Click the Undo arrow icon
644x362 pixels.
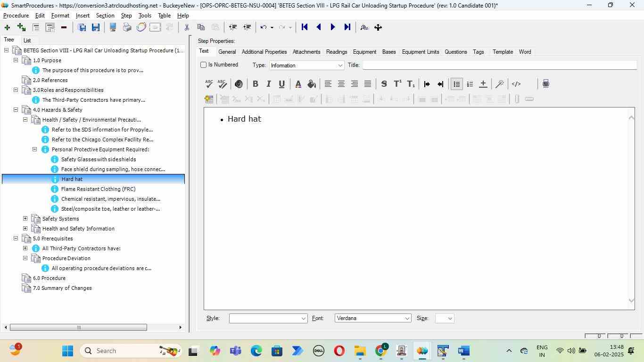tap(264, 27)
